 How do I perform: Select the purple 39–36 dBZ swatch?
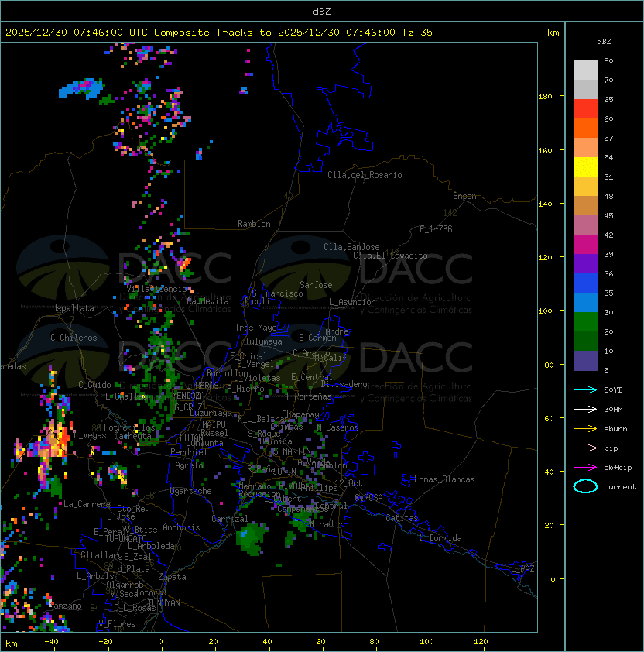coord(585,263)
